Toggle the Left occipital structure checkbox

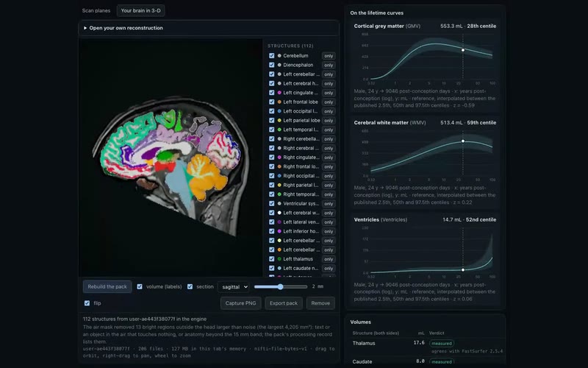point(271,111)
